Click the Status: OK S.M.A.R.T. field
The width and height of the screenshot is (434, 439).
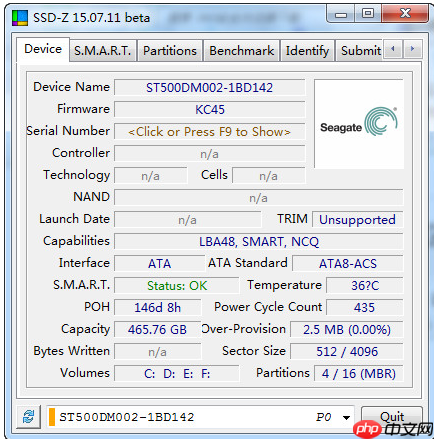pos(177,286)
